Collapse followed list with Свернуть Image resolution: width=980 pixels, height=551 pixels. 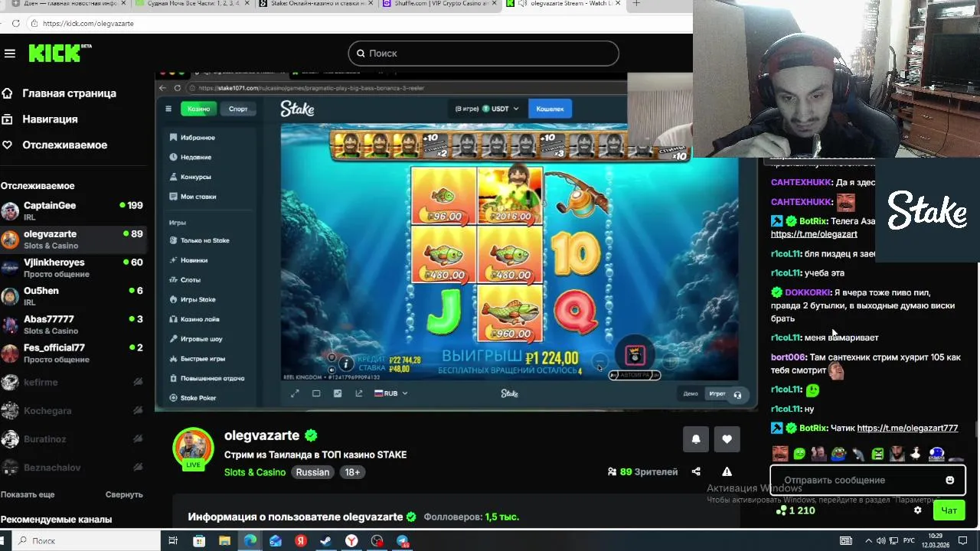tap(124, 494)
